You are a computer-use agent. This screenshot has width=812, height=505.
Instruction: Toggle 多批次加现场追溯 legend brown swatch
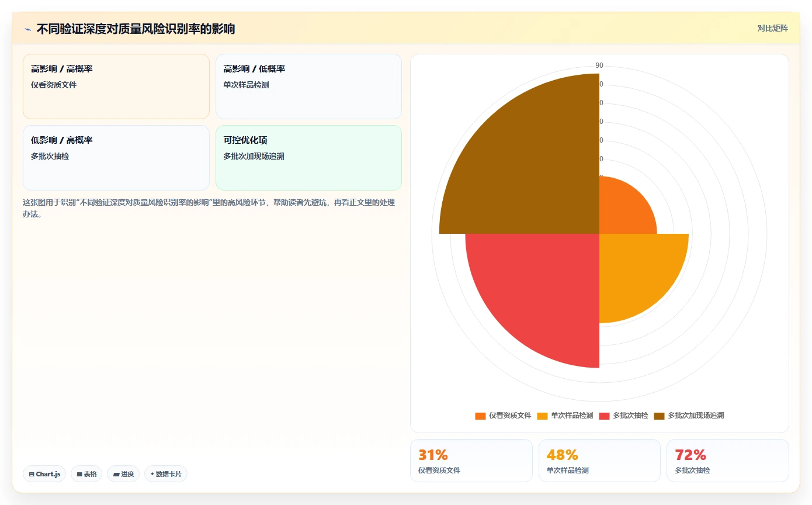click(659, 416)
